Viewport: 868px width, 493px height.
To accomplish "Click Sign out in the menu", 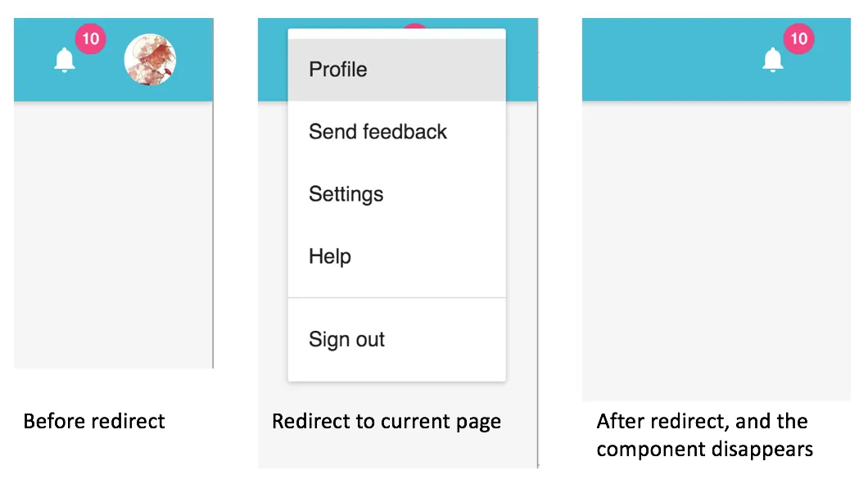I will (346, 340).
